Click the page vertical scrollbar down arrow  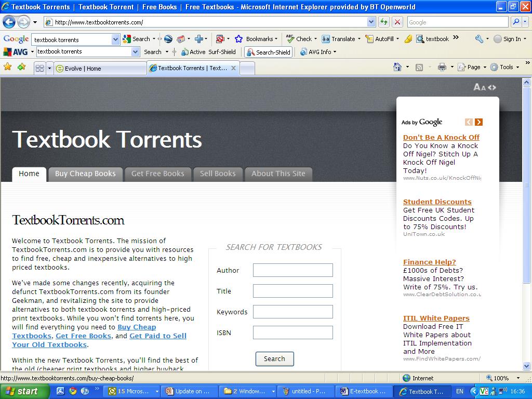527,366
